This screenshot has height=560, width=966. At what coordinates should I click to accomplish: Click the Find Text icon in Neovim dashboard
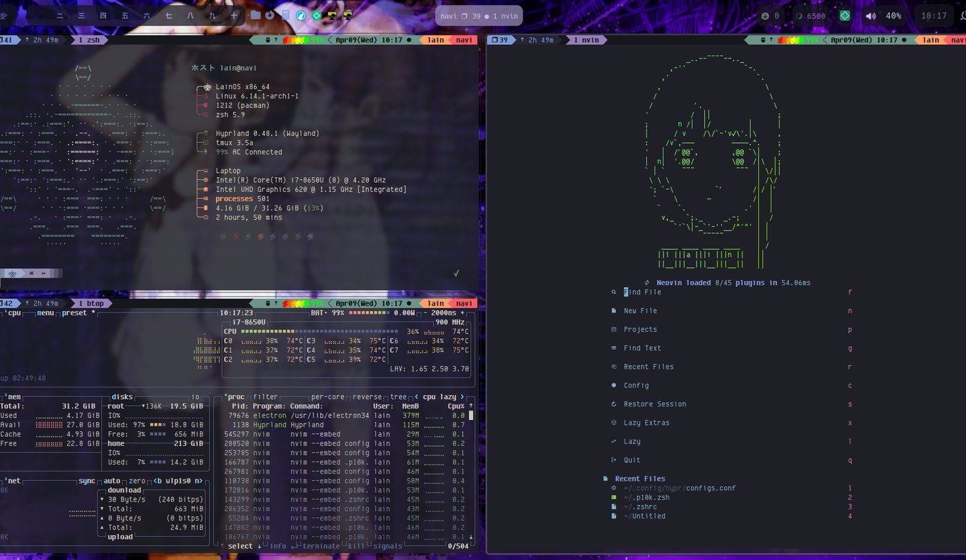click(614, 349)
